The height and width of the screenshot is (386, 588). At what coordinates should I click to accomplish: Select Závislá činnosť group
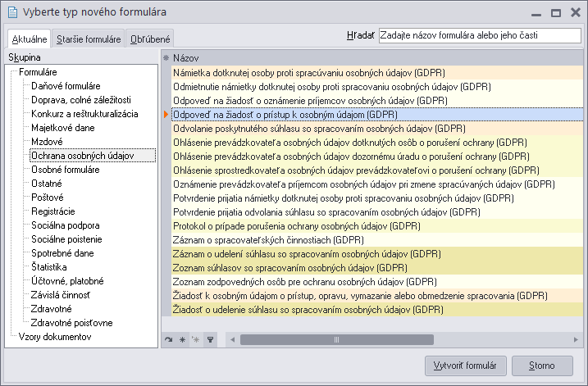point(61,295)
